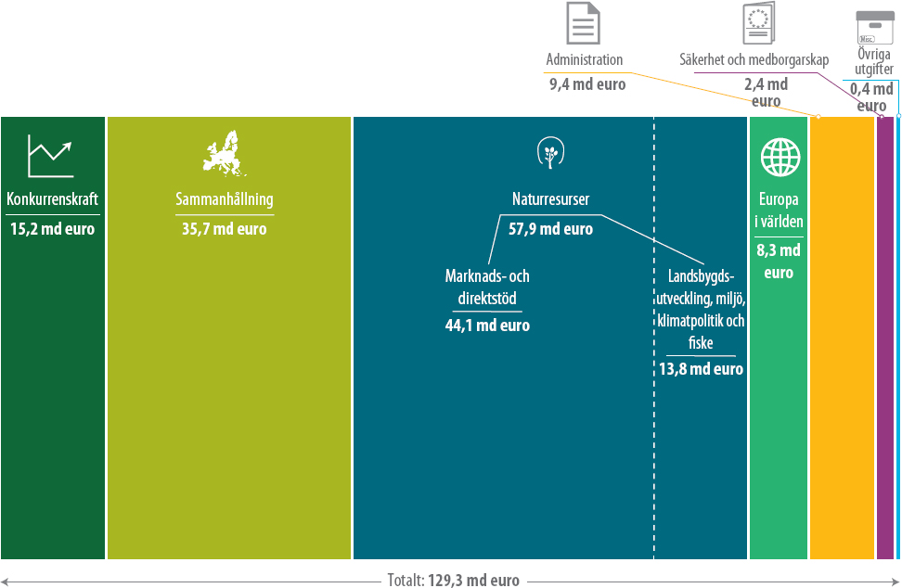This screenshot has width=902, height=588.
Task: Click the Misc box icon above Övriga utgifter
Action: point(874,27)
